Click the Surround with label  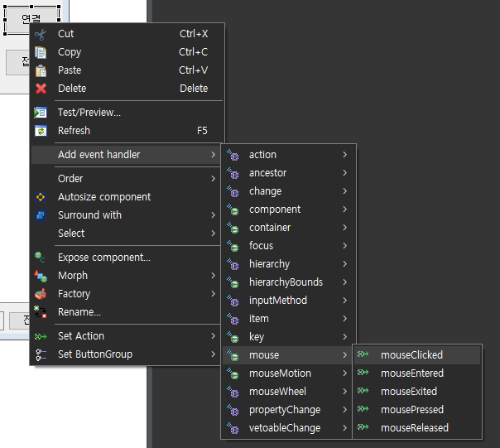[89, 215]
